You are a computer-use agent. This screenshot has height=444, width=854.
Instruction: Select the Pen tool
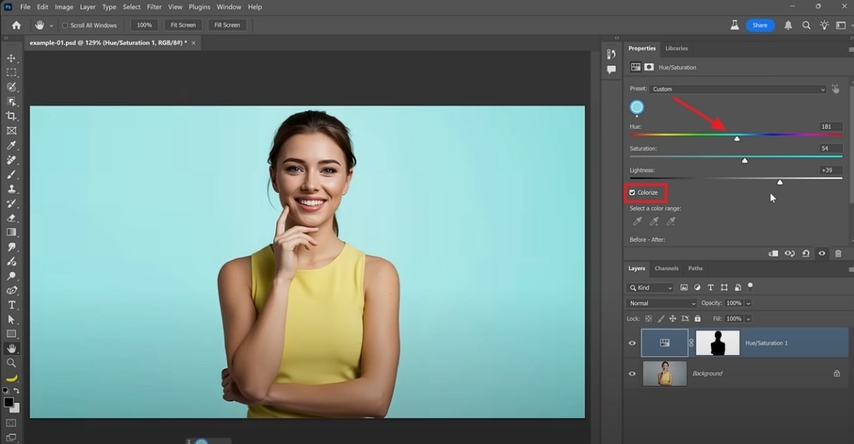coord(11,290)
